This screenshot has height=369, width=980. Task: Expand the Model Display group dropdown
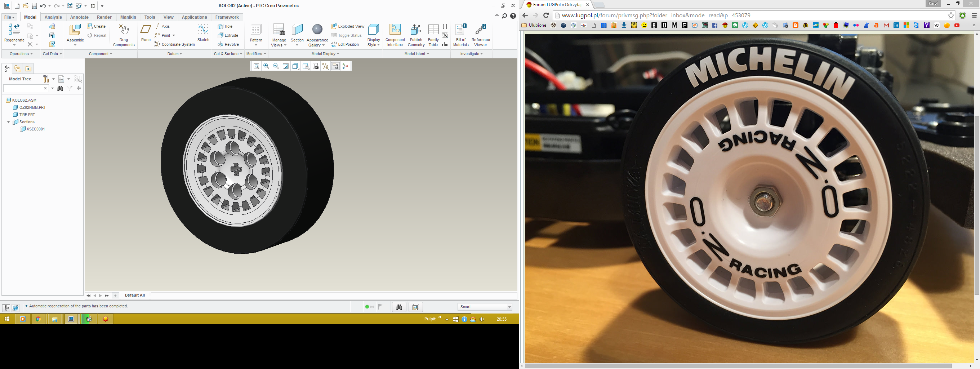[325, 54]
